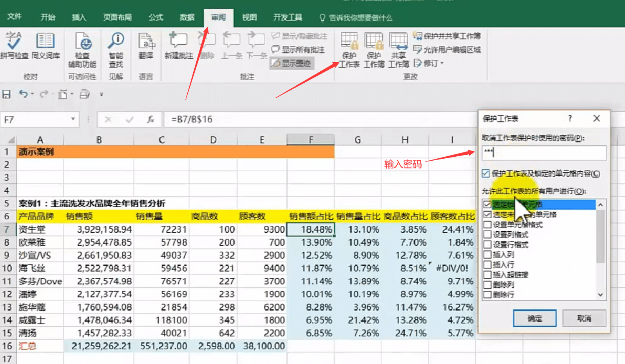Toggle the highlighted 选定锁定单元格 checkbox
Screen dimensions: 625x364
pos(487,204)
